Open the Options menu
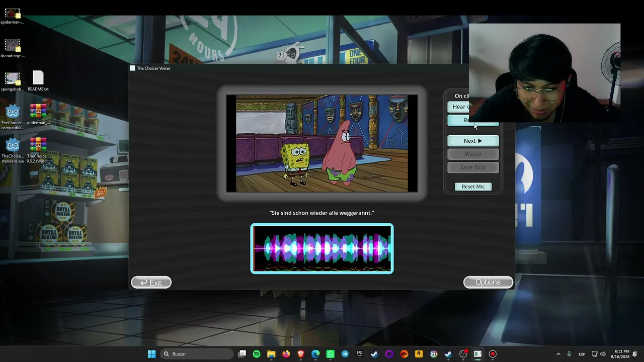This screenshot has width=644, height=362. (488, 282)
